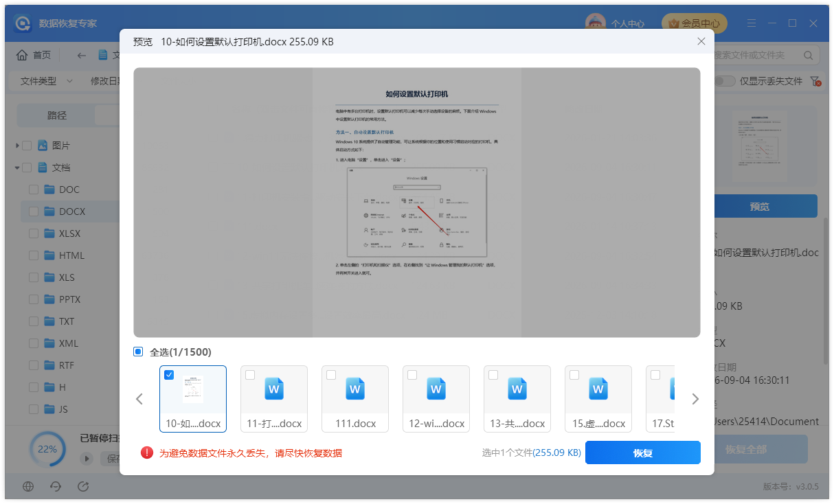
Task: Click the left arrow beside thumbnails
Action: click(x=139, y=399)
